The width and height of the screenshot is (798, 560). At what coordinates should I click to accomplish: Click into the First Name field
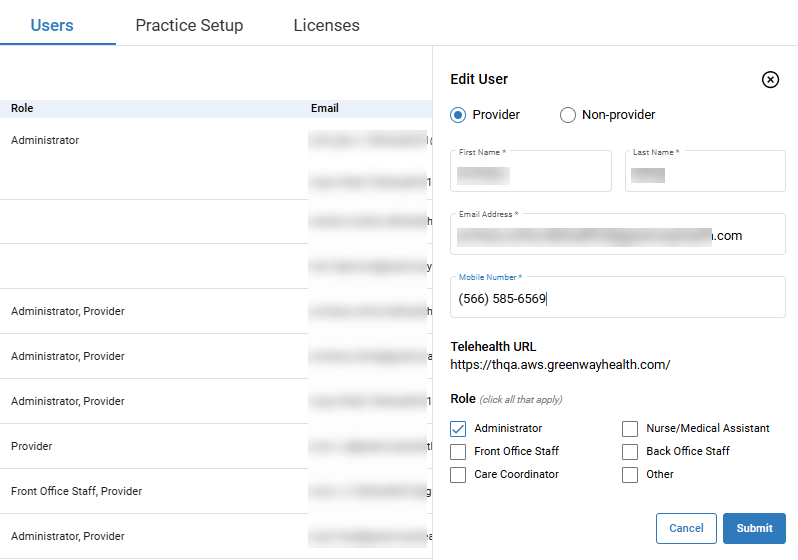tap(530, 176)
